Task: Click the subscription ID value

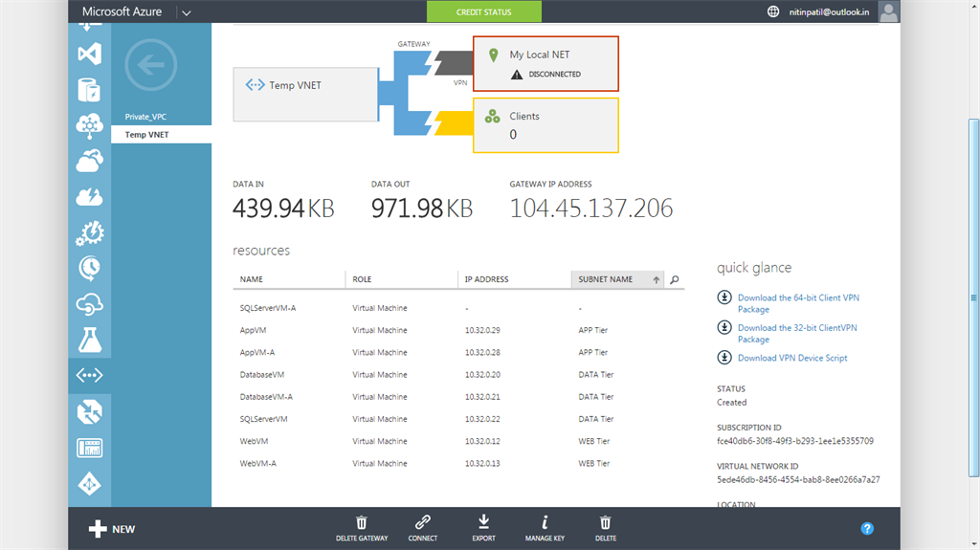Action: tap(795, 441)
